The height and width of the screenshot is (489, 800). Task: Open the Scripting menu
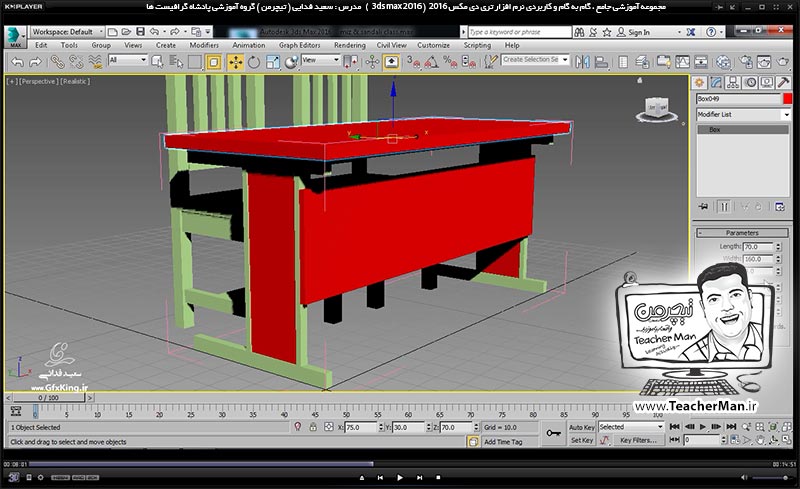(x=477, y=45)
